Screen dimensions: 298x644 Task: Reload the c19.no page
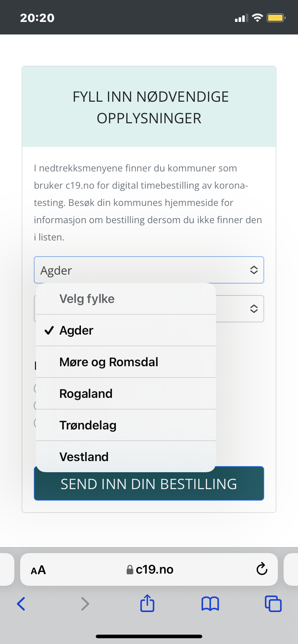pos(262,569)
